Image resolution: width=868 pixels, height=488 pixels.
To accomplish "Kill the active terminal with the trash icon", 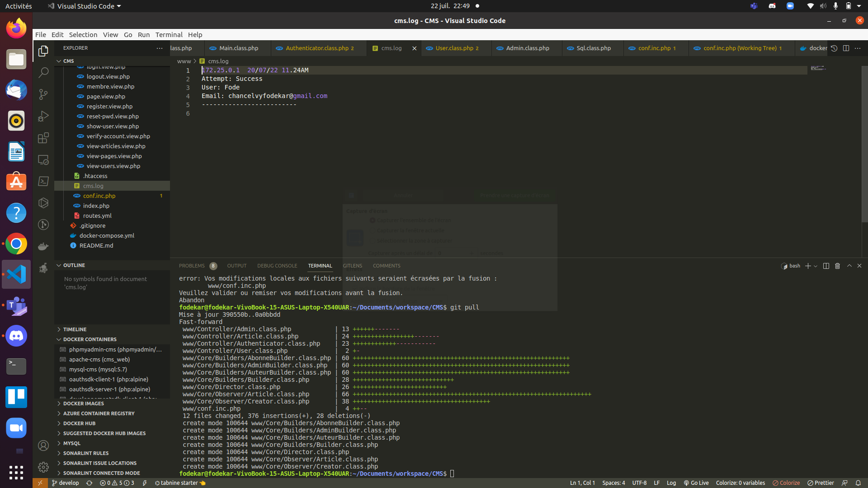I will point(837,266).
